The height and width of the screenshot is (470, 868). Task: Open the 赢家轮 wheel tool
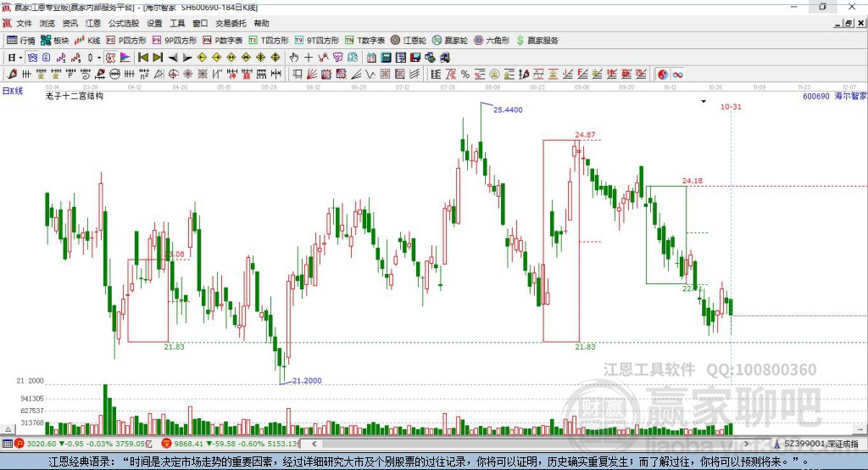[450, 41]
